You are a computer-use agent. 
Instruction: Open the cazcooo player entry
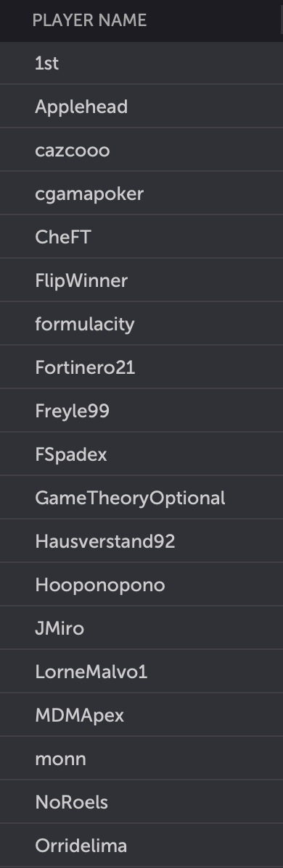pos(141,150)
